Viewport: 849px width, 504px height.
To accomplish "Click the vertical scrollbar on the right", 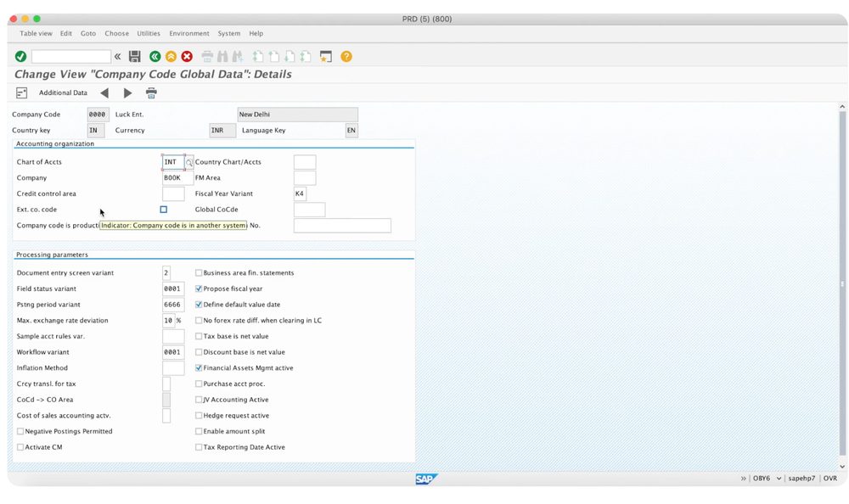I will 842,284.
